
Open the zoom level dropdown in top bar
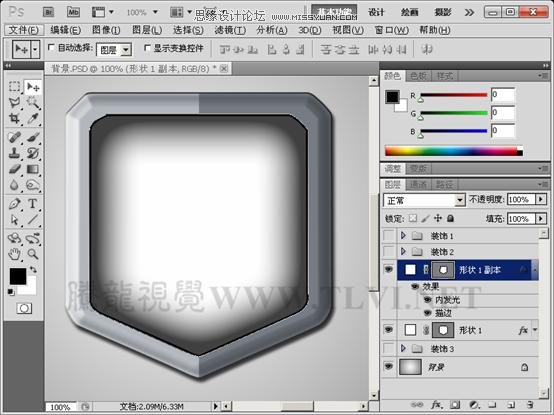pyautogui.click(x=155, y=12)
